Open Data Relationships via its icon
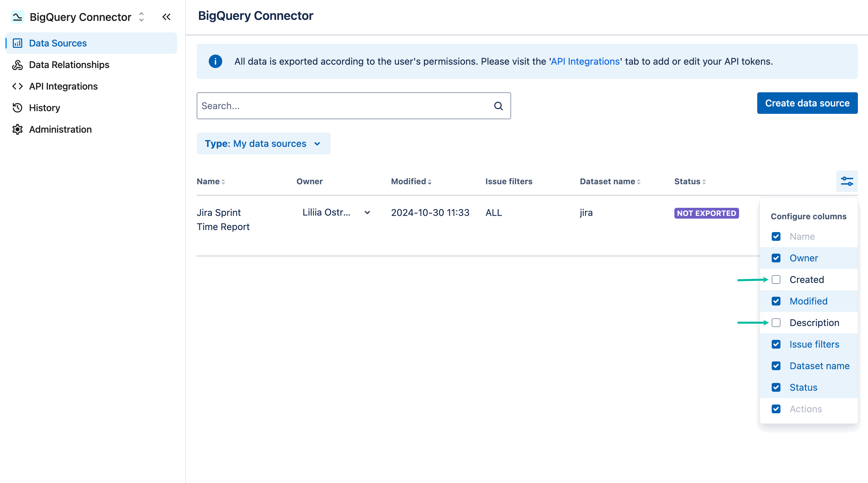Image resolution: width=868 pixels, height=483 pixels. coord(18,65)
